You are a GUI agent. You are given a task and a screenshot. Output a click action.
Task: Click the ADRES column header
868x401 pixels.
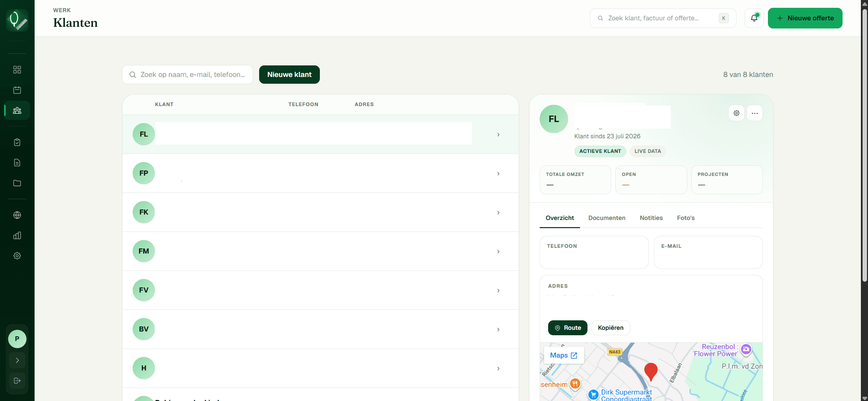point(364,104)
